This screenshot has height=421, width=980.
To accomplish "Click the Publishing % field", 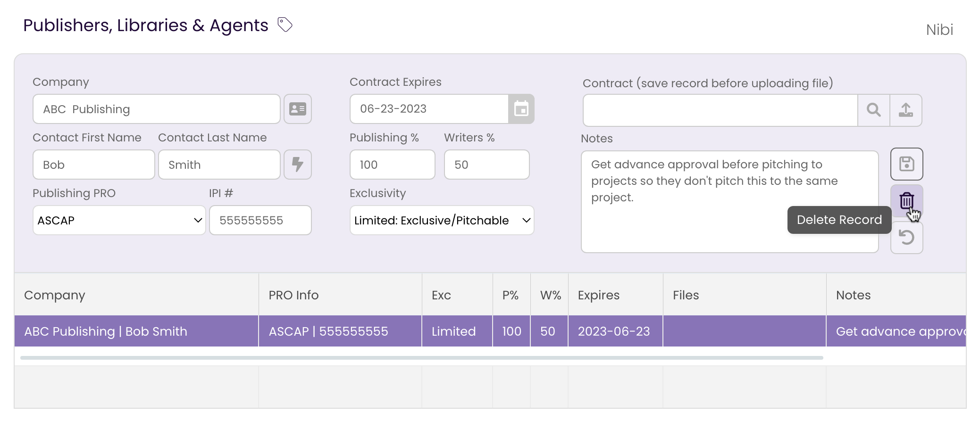I will point(393,165).
